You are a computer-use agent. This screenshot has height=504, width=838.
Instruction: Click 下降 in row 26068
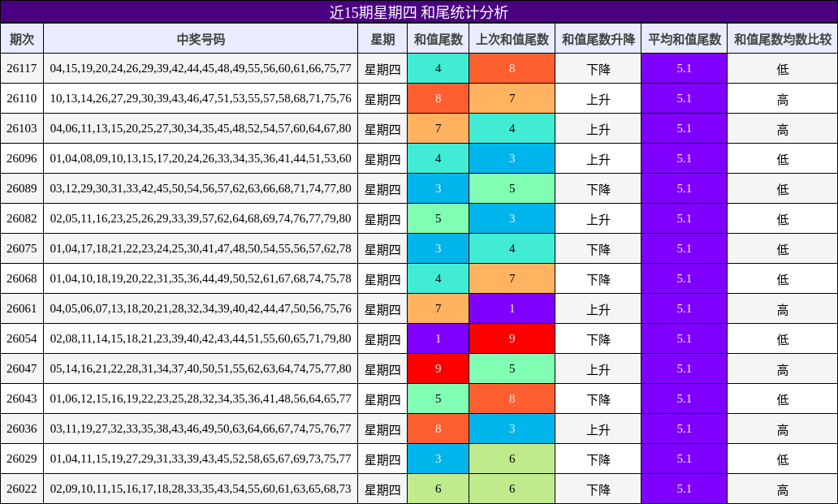(598, 279)
